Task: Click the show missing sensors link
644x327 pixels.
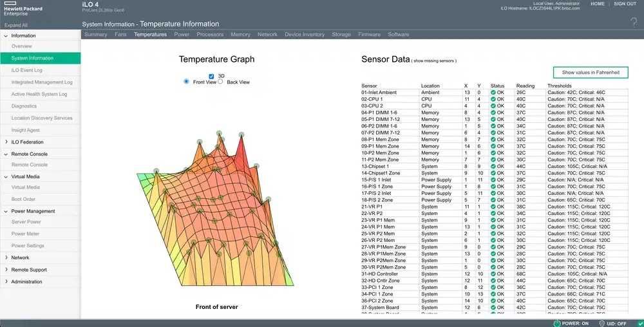Action: coord(433,61)
